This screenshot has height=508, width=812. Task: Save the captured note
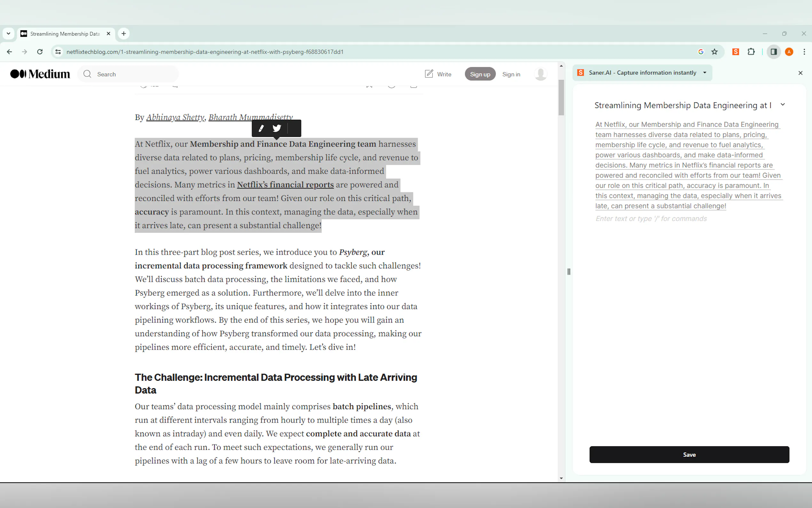click(689, 455)
